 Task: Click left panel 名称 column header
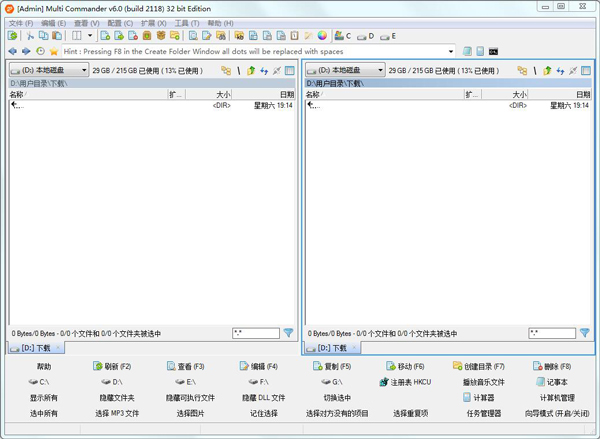tap(88, 94)
